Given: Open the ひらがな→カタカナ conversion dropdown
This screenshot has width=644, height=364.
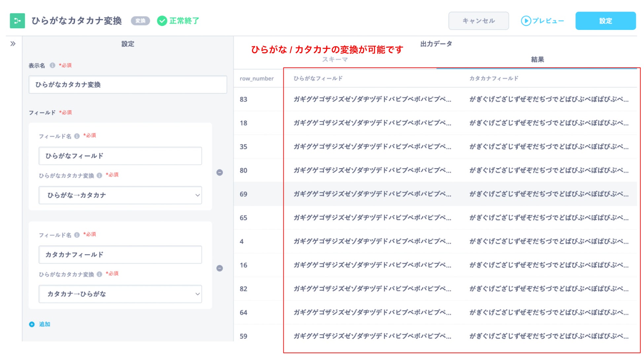Looking at the screenshot, I should (120, 195).
